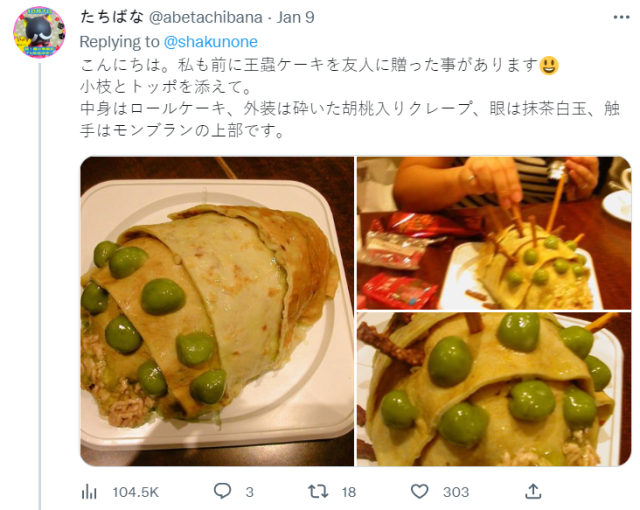Open the @shakunone mention link
Screen dimensions: 640x510
coord(211,42)
